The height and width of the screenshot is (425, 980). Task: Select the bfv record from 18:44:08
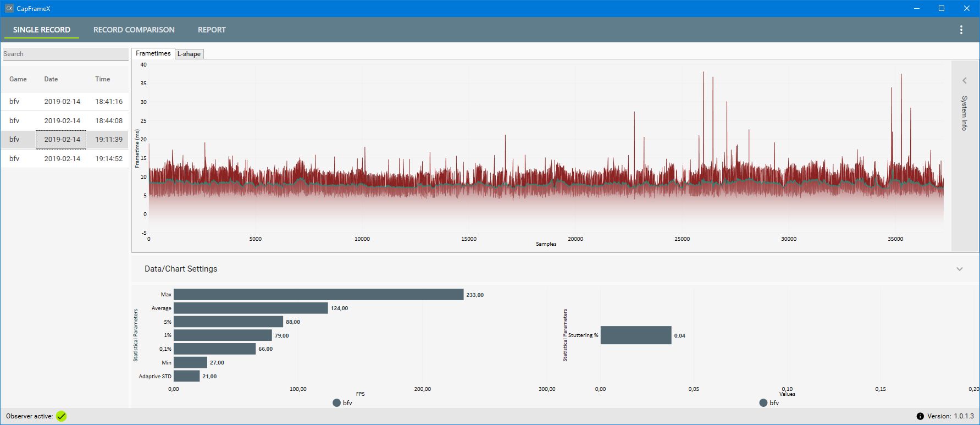pos(65,120)
